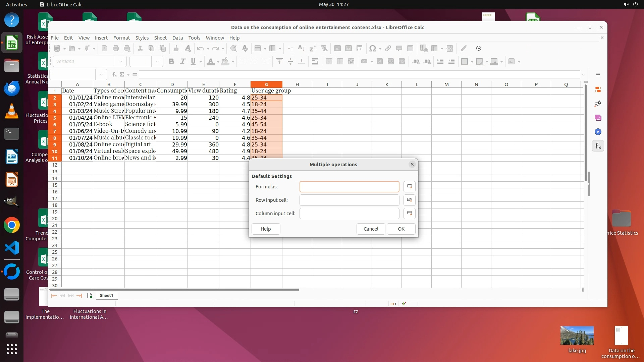This screenshot has width=644, height=362.
Task: Open the Data menu
Action: click(177, 38)
